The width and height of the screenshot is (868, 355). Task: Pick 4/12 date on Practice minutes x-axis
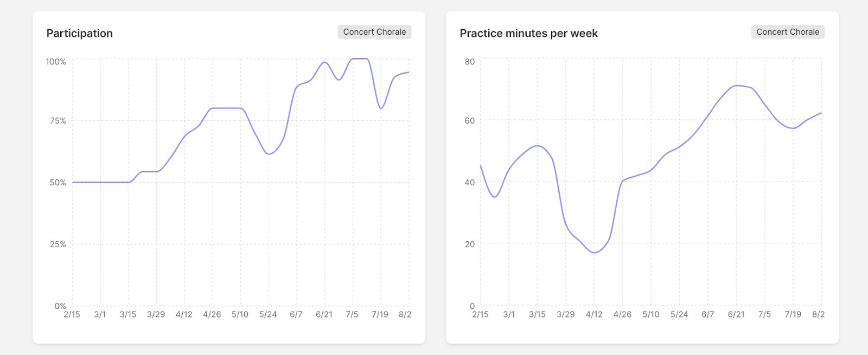tap(594, 315)
